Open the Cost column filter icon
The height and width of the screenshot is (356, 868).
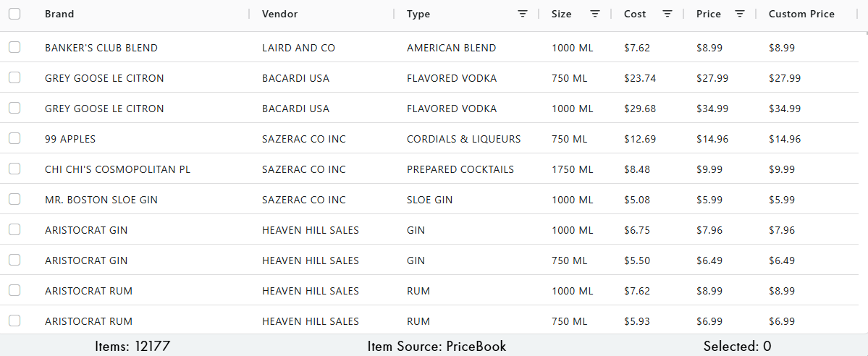tap(667, 14)
